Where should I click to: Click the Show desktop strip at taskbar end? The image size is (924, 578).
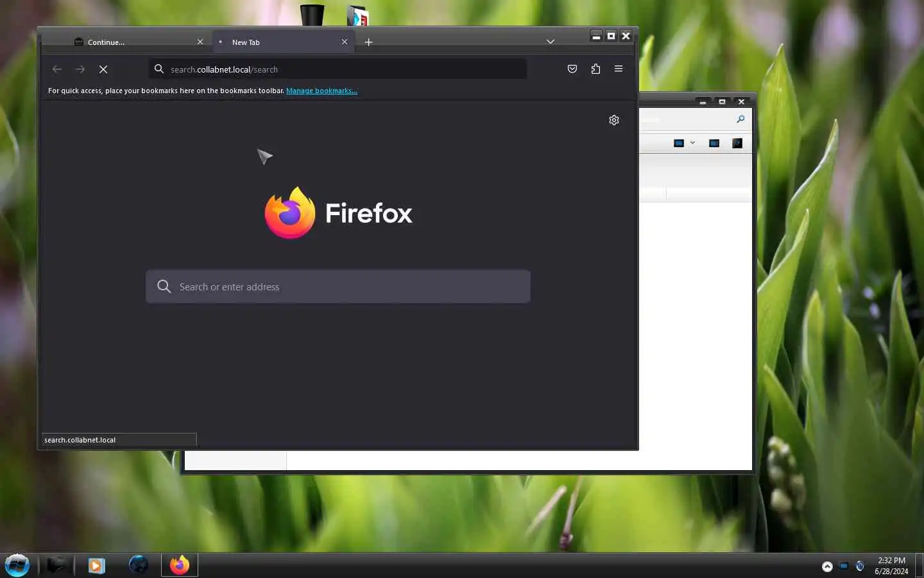pos(919,565)
